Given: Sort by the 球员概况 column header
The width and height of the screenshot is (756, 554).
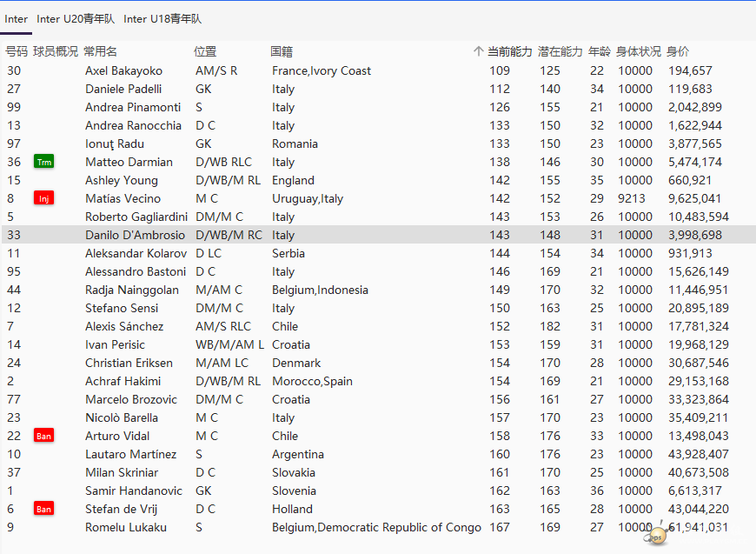Looking at the screenshot, I should (56, 51).
